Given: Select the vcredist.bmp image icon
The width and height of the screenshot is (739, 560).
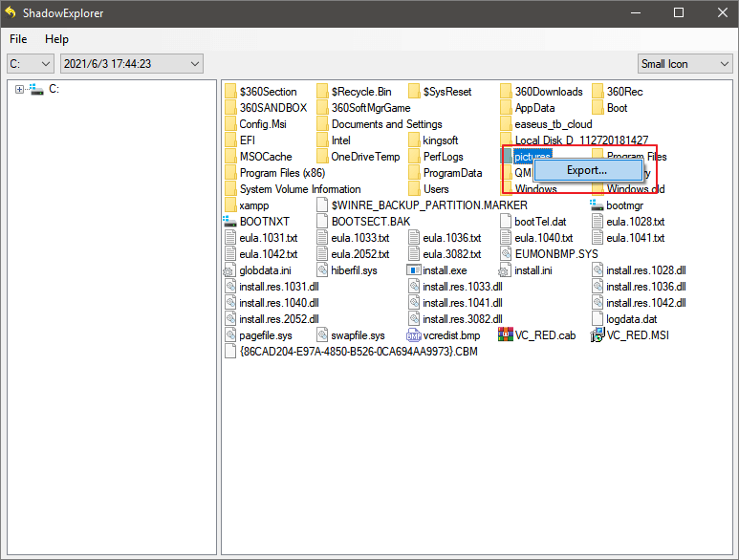Looking at the screenshot, I should [414, 335].
